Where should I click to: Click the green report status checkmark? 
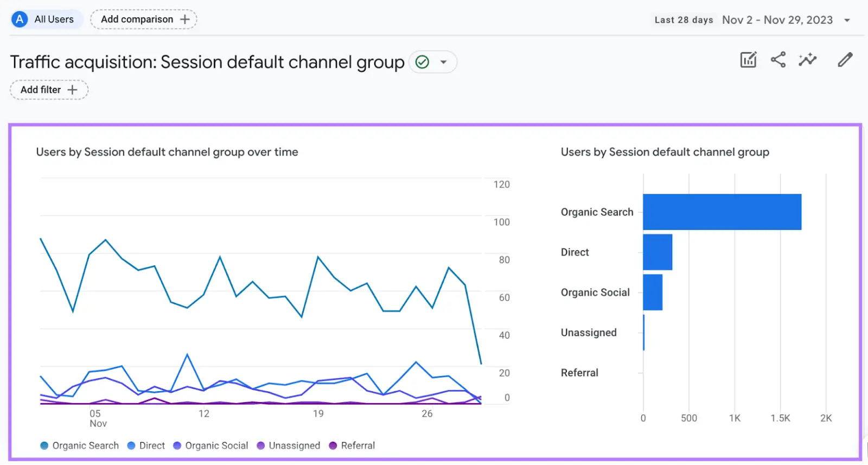422,62
